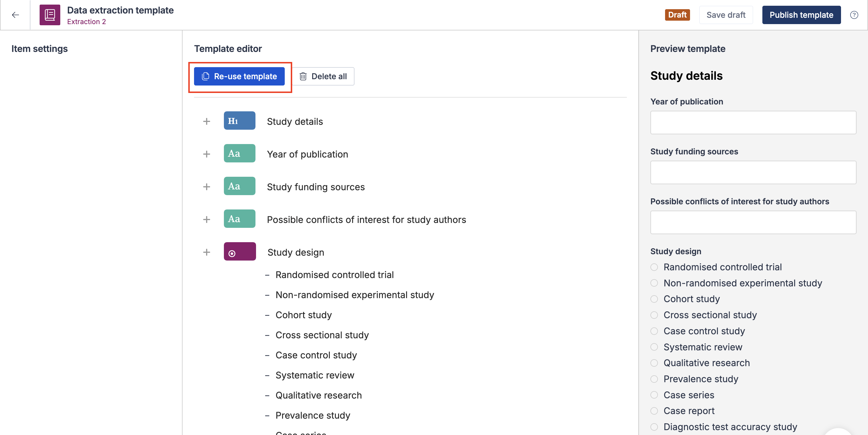
Task: Click the Aa icon for Possible conflicts of interest
Action: [x=239, y=219]
